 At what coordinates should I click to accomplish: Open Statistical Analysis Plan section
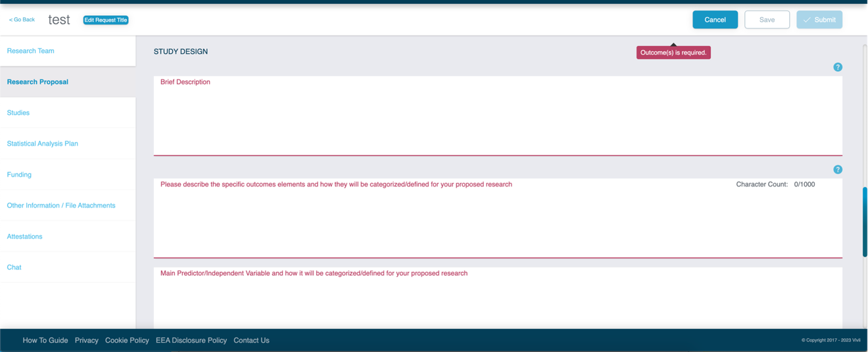click(68, 143)
